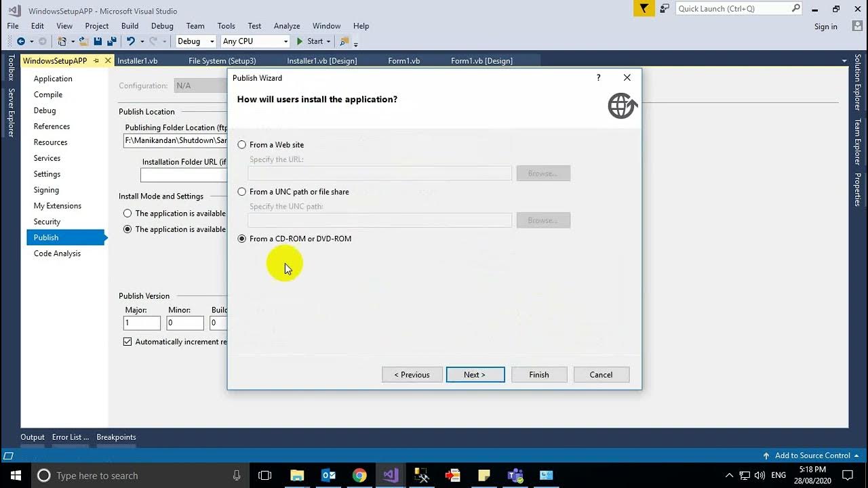
Task: Select the first 'application is available' radio
Action: (127, 213)
